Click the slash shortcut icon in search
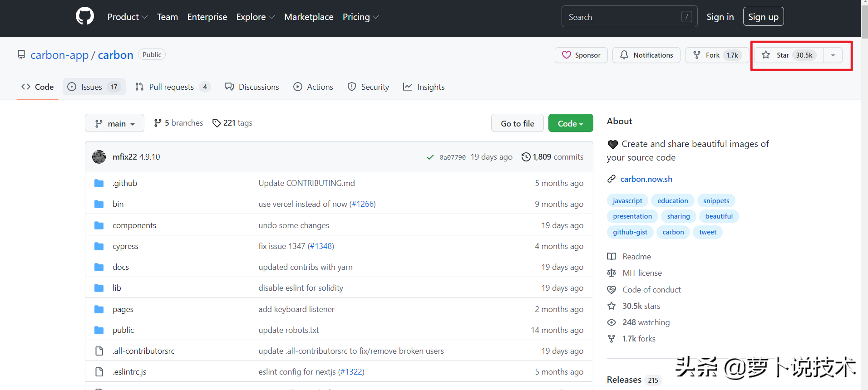The width and height of the screenshot is (868, 390). tap(687, 17)
